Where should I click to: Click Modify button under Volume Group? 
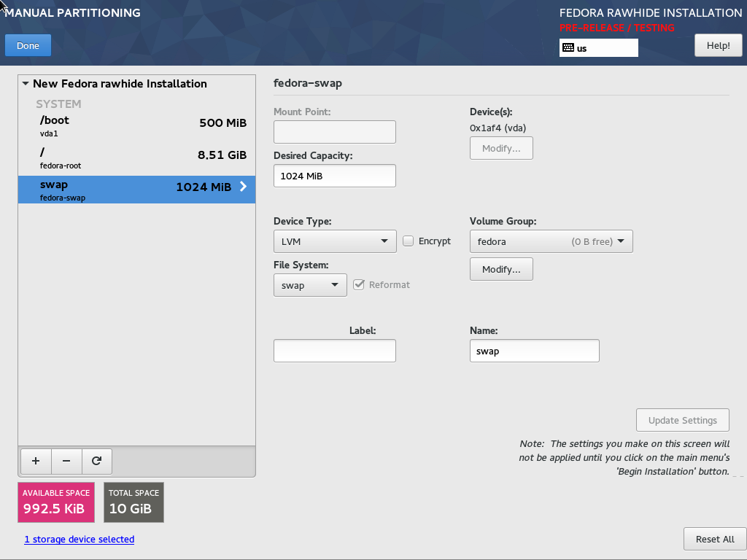tap(501, 270)
